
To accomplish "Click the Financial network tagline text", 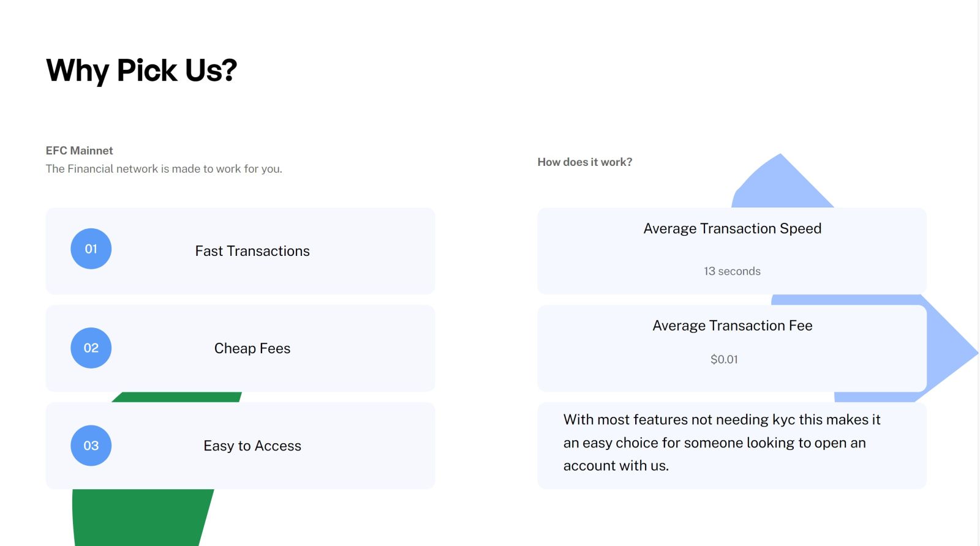I will tap(164, 169).
